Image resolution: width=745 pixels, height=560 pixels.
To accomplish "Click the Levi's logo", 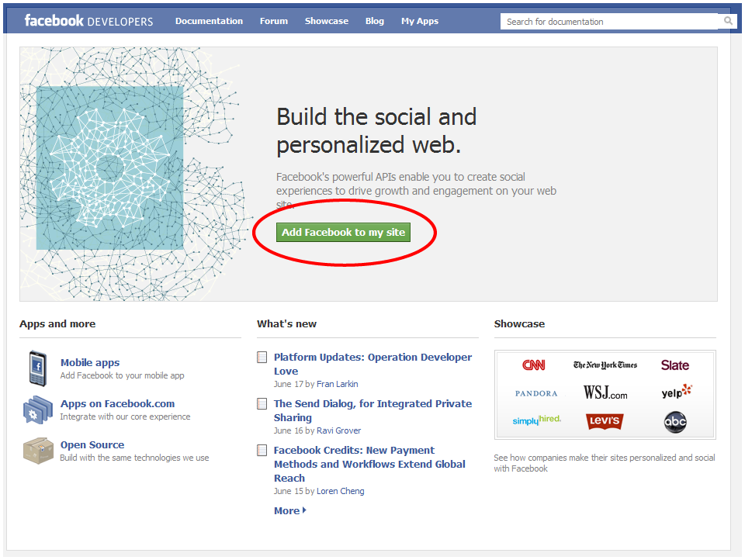I will tap(605, 421).
